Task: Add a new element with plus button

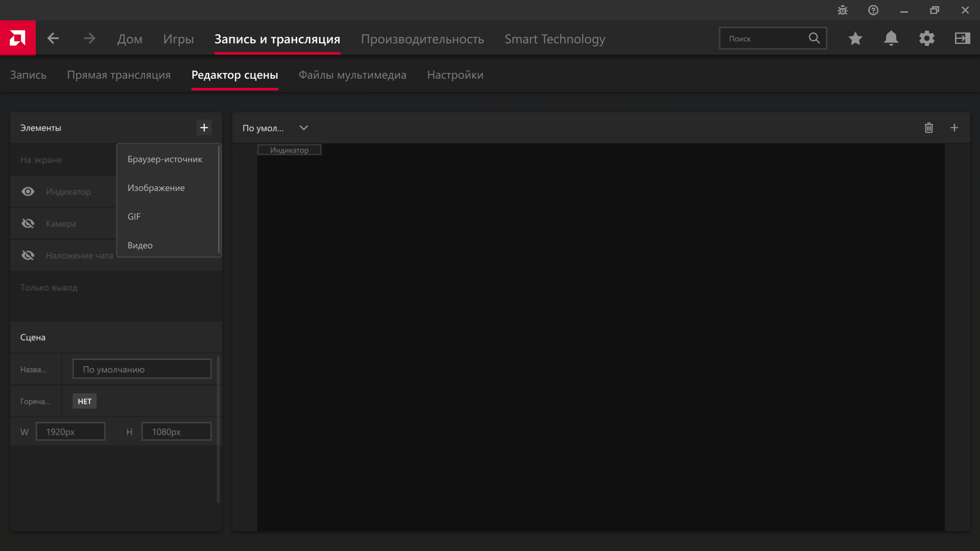Action: click(x=204, y=128)
